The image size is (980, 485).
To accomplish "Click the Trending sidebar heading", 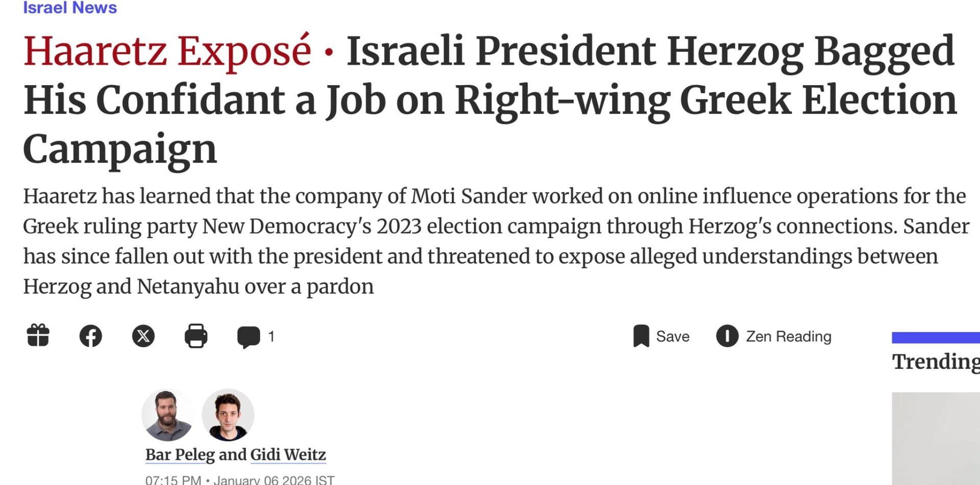I will click(x=936, y=362).
